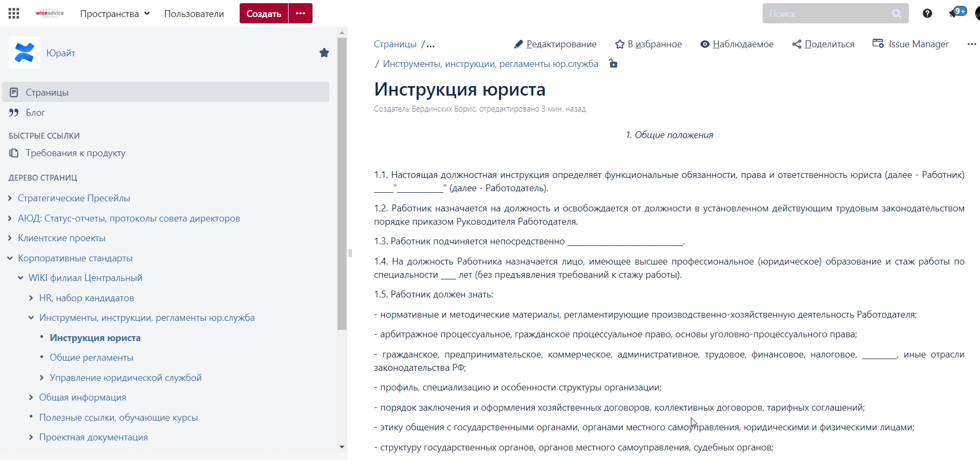
Task: Click the sidebar scroll down arrow
Action: coord(342,447)
